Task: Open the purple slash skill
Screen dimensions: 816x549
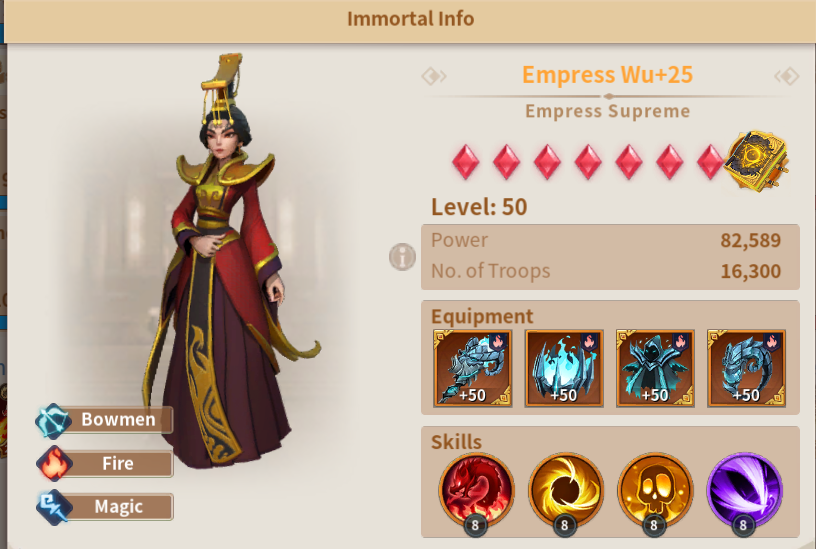Action: click(x=745, y=492)
